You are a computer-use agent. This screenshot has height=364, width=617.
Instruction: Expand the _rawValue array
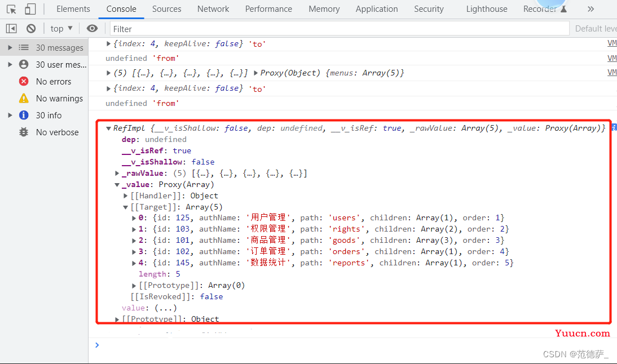117,174
